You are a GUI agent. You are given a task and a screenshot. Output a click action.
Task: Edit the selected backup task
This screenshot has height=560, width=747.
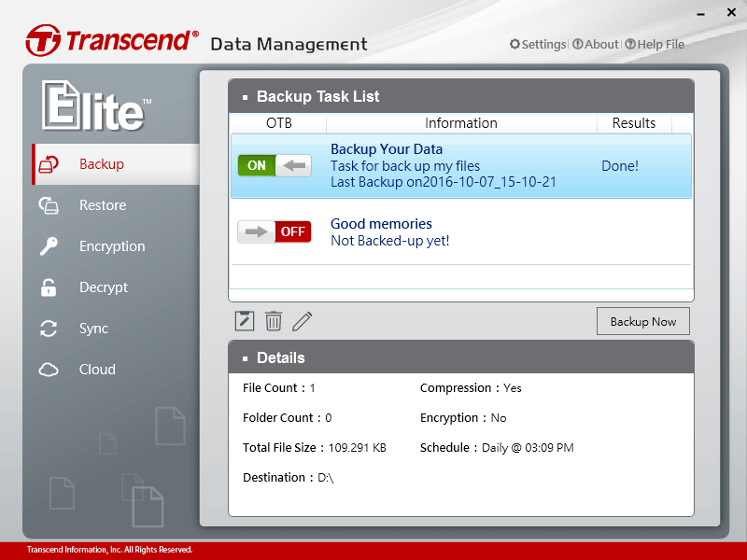pyautogui.click(x=302, y=320)
